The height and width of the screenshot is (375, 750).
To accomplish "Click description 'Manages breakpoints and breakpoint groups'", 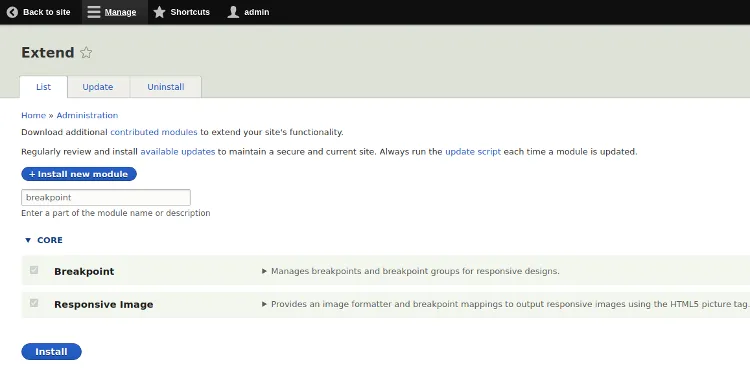I will [415, 271].
